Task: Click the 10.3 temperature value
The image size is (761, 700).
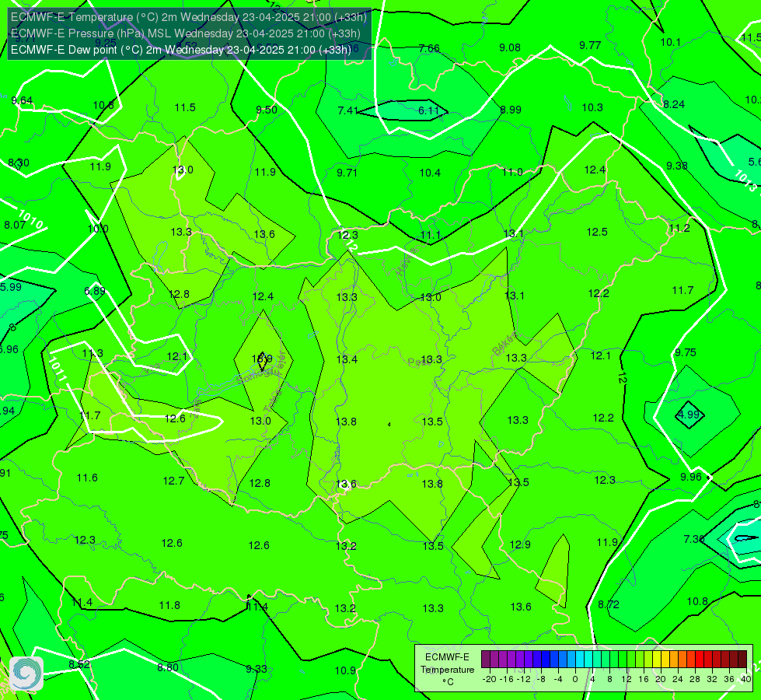Action: click(x=592, y=108)
